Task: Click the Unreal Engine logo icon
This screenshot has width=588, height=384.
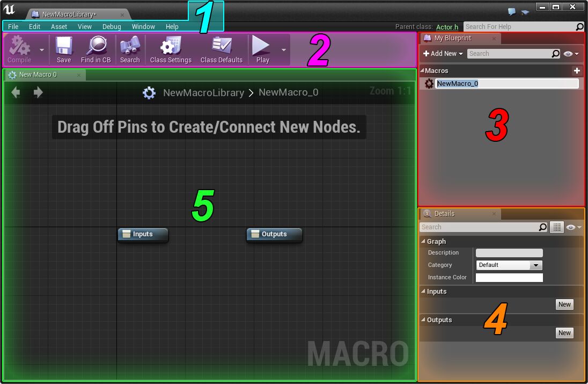Action: [x=9, y=10]
